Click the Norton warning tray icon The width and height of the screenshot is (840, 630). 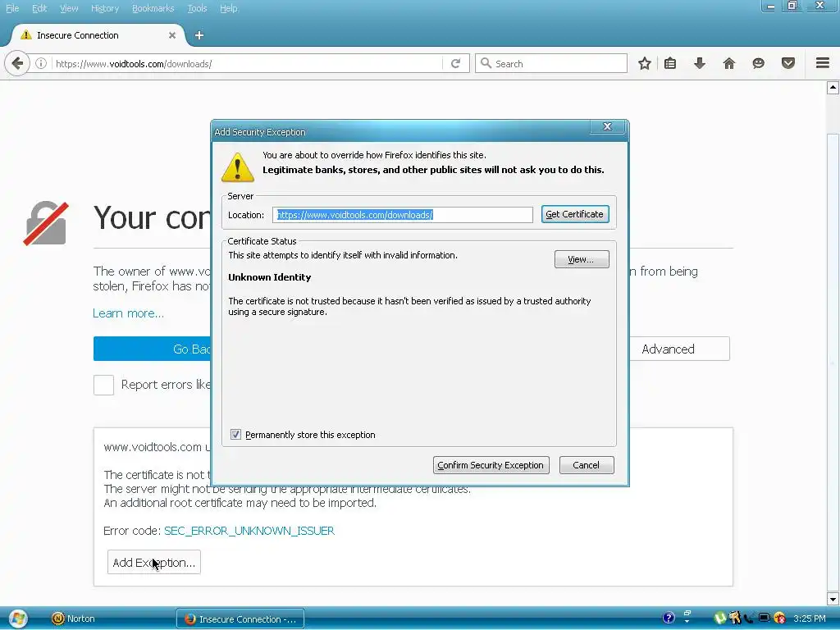point(779,619)
